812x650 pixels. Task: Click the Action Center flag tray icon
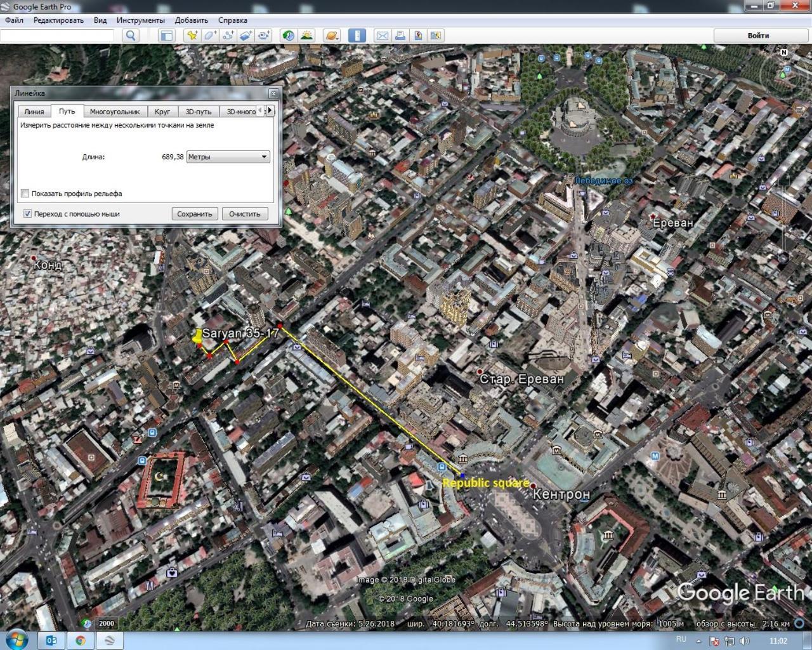point(714,641)
